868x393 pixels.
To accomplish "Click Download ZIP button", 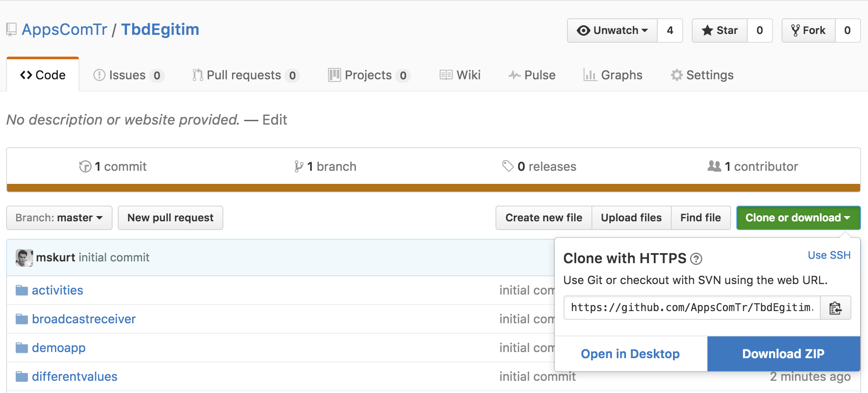I will point(783,354).
